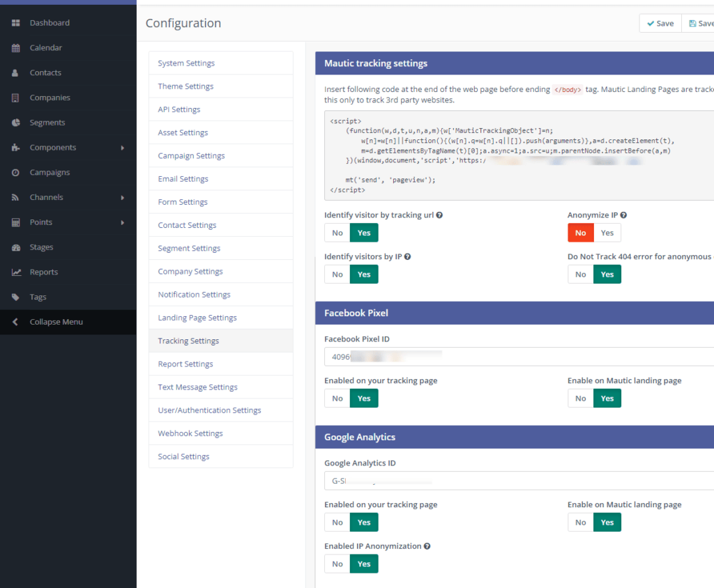Click the Companies building icon
Viewport: 714px width, 588px height.
(15, 98)
